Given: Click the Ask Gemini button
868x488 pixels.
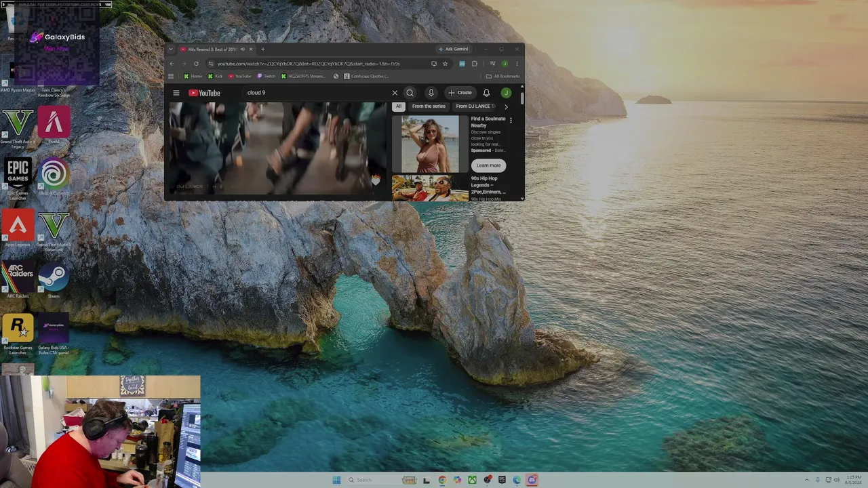Looking at the screenshot, I should pyautogui.click(x=453, y=49).
